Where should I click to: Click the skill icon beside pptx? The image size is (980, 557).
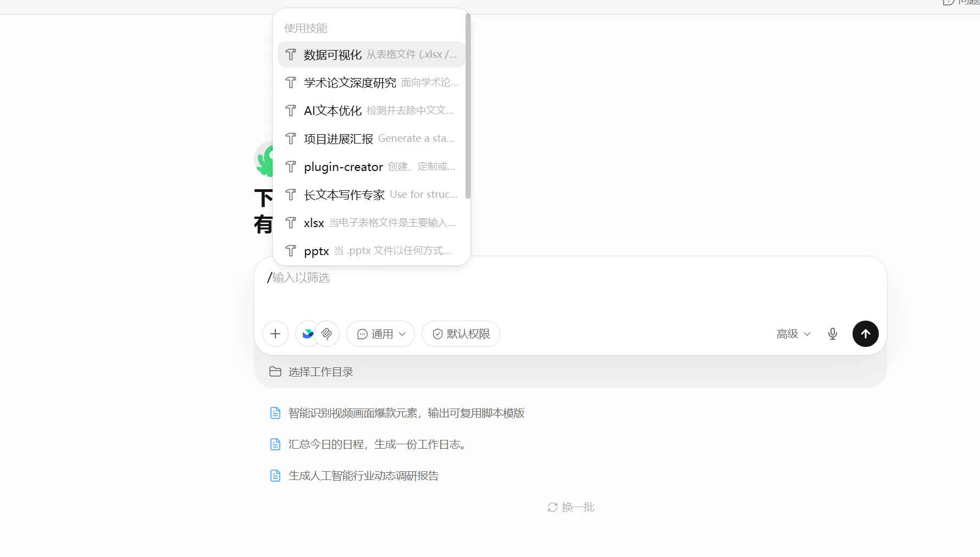click(291, 251)
